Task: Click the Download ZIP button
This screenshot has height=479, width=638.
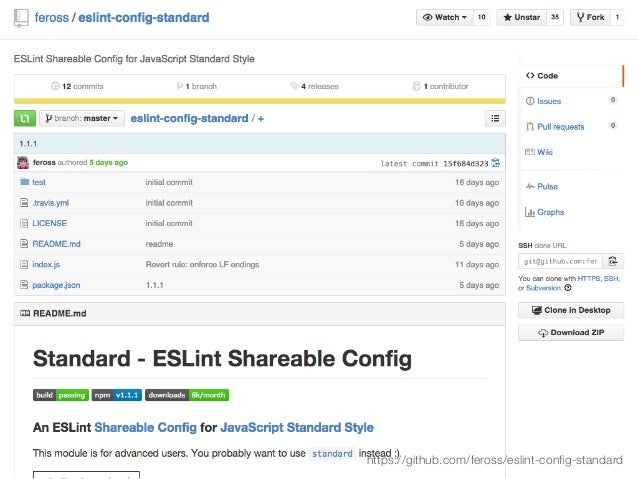Action: [571, 333]
